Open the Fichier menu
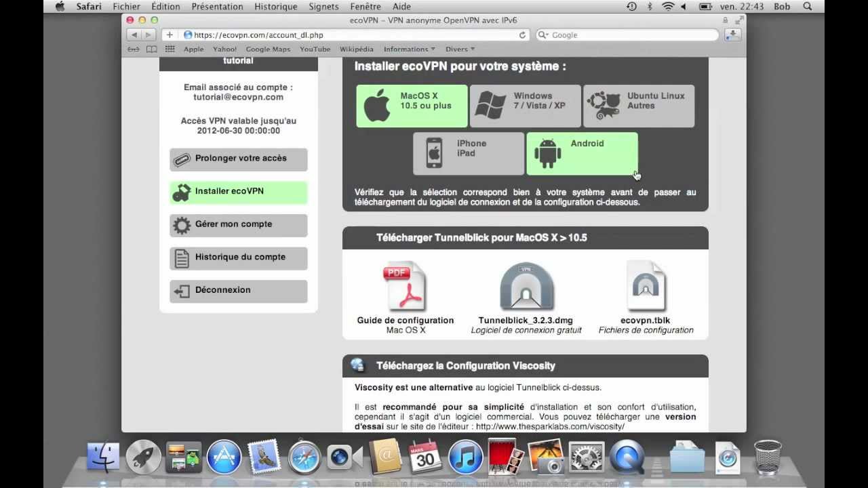 (x=127, y=6)
